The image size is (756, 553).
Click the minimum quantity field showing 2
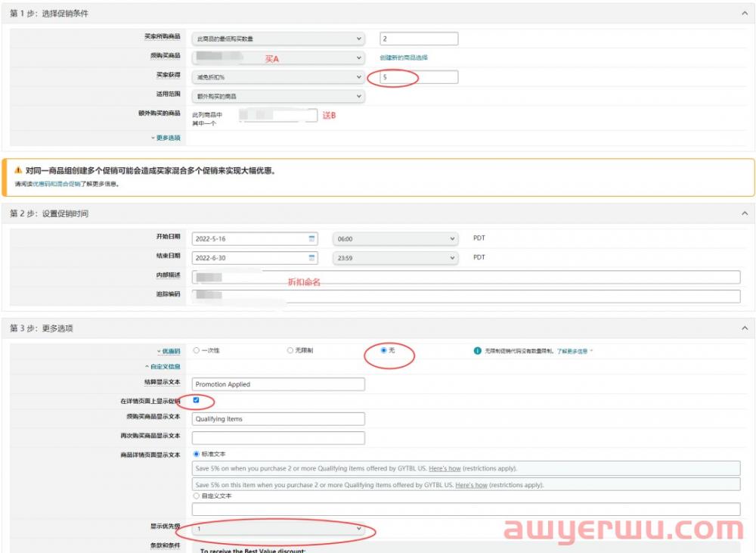coord(419,39)
